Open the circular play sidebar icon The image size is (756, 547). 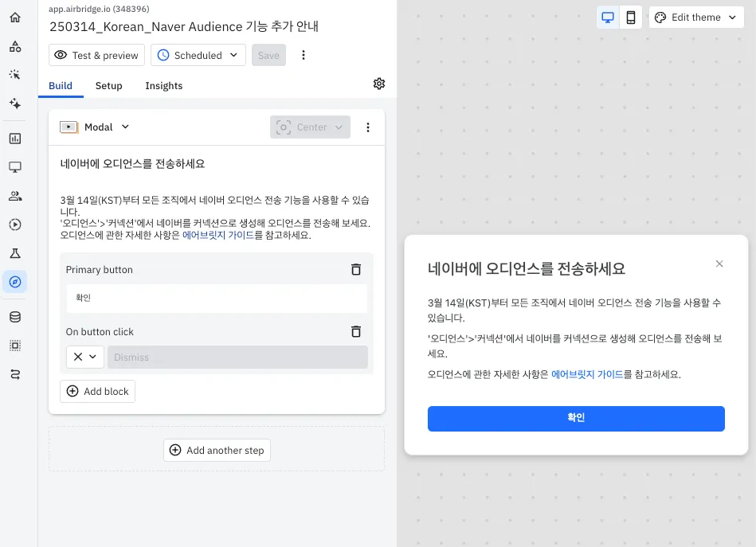pyautogui.click(x=15, y=224)
